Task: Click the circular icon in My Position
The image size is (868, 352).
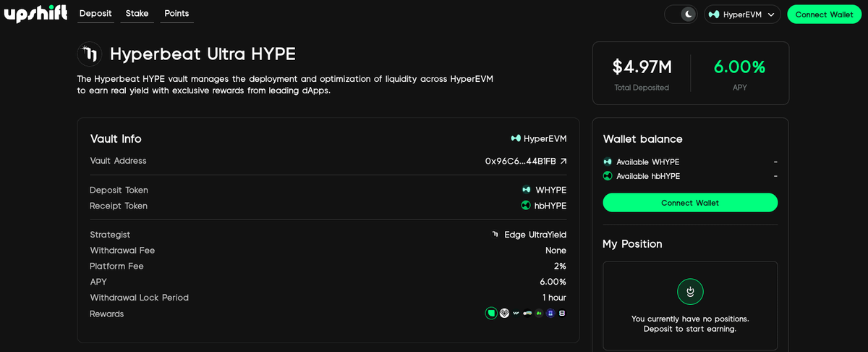Action: [690, 291]
